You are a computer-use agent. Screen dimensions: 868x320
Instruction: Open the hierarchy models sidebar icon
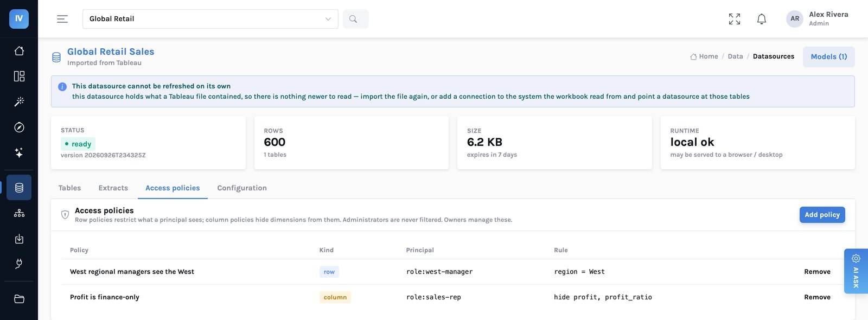tap(19, 213)
